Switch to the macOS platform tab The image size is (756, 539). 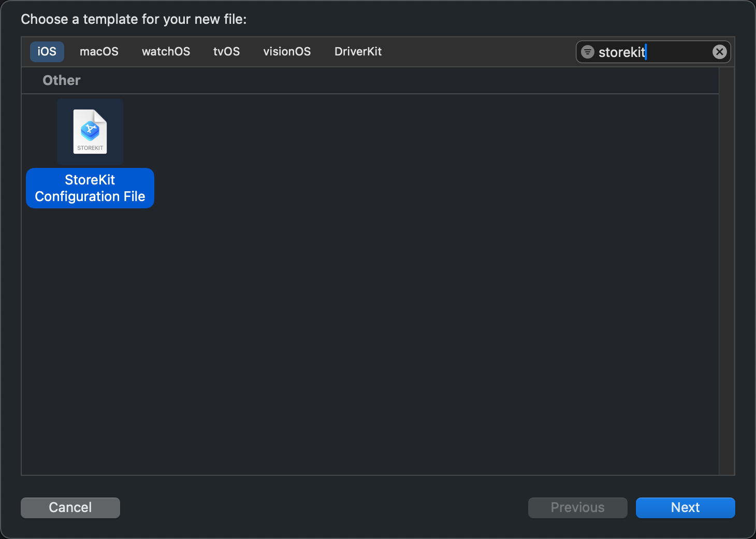pos(99,52)
